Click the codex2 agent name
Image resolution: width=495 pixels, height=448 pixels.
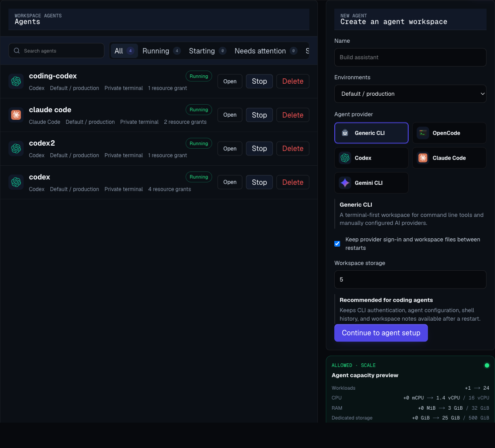click(x=42, y=143)
